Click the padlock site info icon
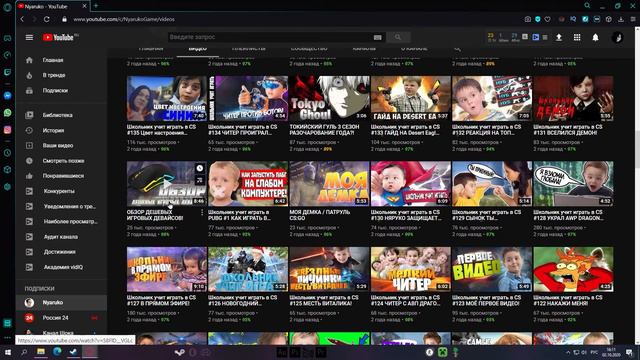Screen dimensions: 640x360 coord(64,19)
